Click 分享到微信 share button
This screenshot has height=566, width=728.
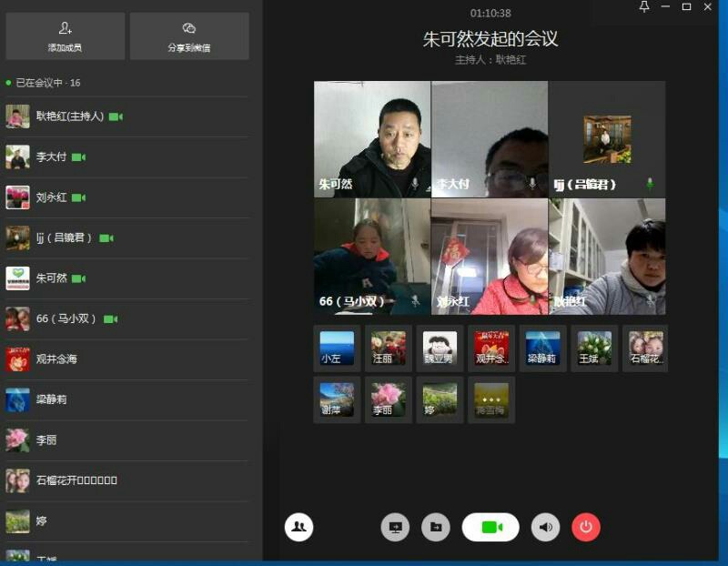pyautogui.click(x=189, y=36)
